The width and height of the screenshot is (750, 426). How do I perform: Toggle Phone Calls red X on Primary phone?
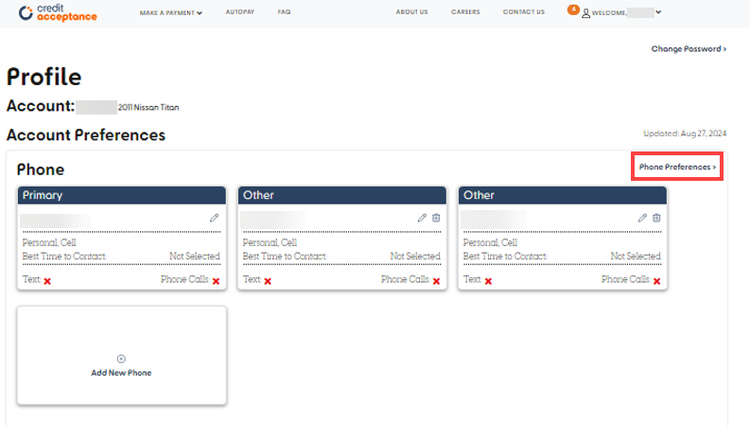[215, 281]
